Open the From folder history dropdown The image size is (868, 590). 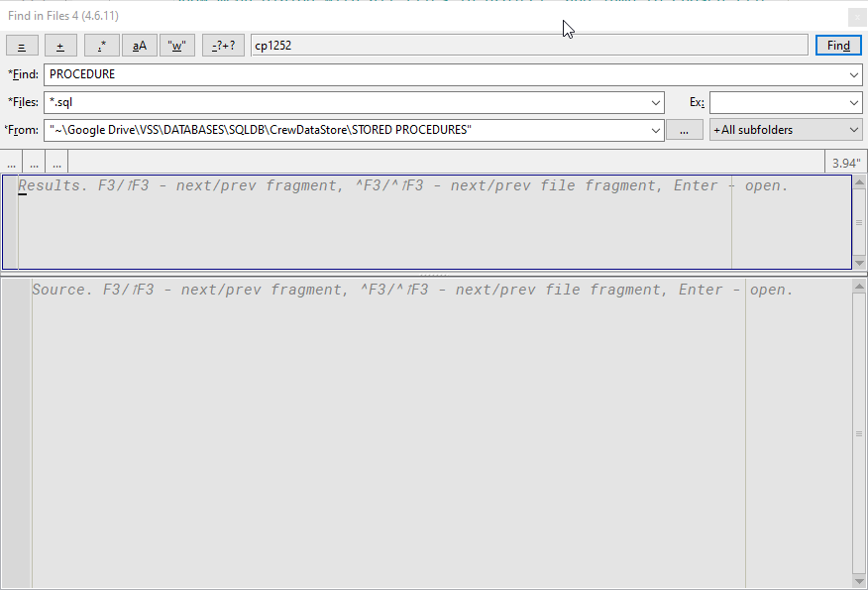point(656,130)
